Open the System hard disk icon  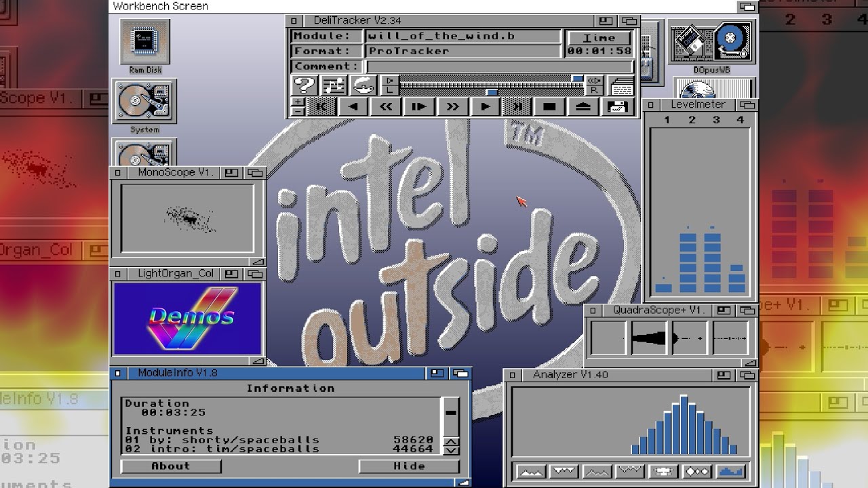144,106
